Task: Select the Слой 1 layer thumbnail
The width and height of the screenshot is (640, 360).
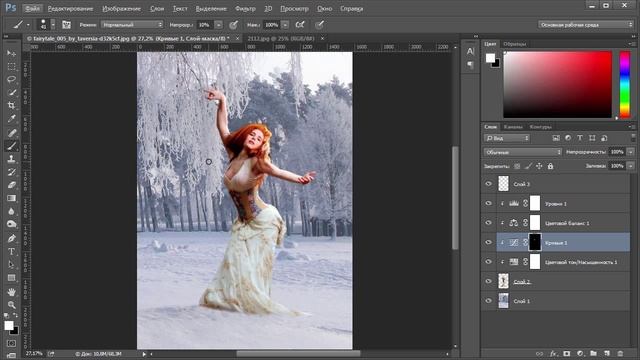Action: pos(503,301)
